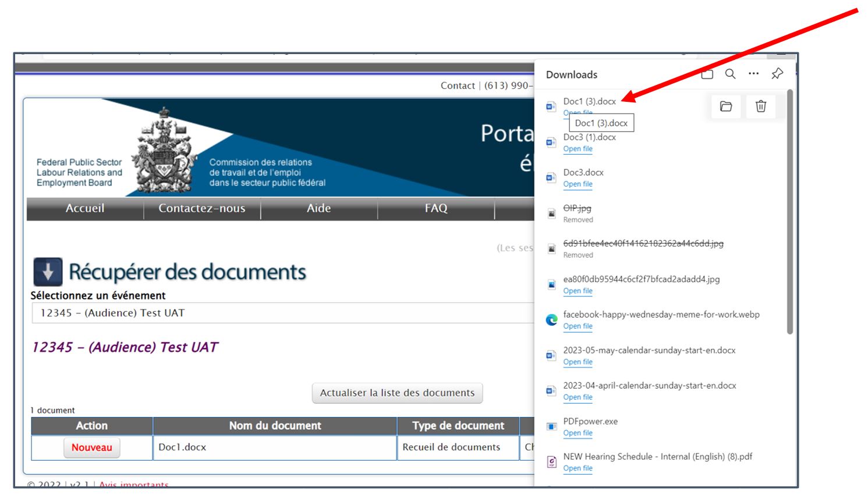Click the Doc3 (1).docx file name
868x498 pixels.
click(589, 137)
